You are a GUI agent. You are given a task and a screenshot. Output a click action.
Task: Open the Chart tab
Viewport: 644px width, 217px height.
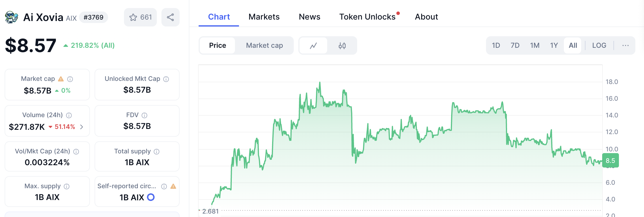(x=219, y=17)
